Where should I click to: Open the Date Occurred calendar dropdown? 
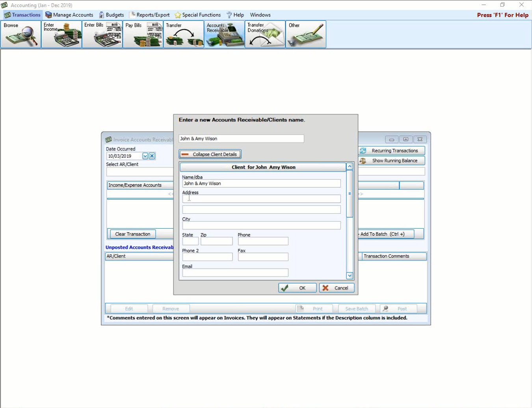[145, 156]
